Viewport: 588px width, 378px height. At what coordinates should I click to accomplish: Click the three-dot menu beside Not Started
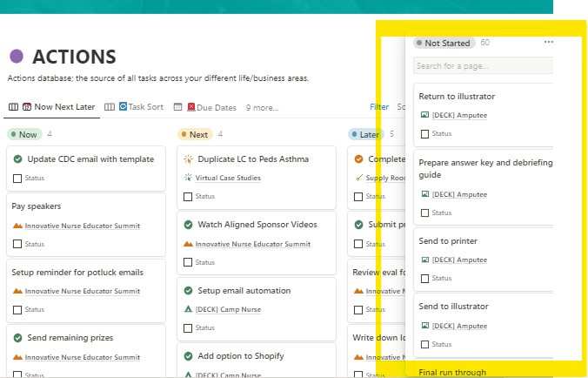pos(548,43)
